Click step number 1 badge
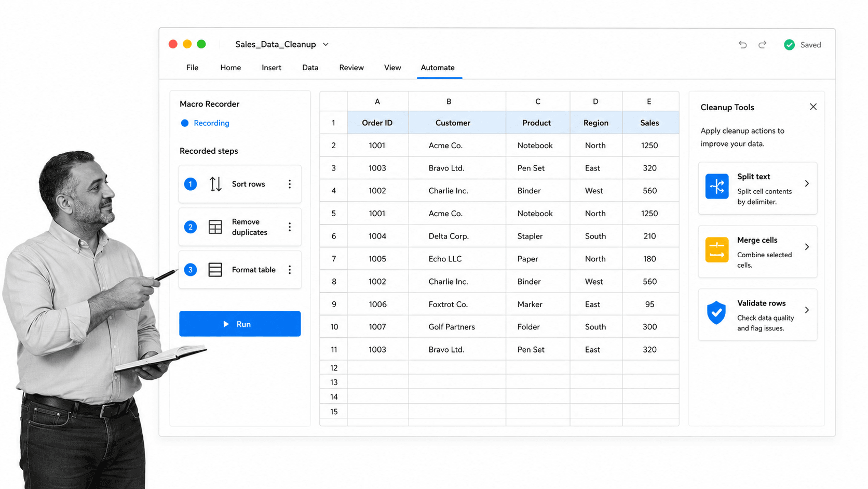Viewport: 868px width, 489px height. 191,184
